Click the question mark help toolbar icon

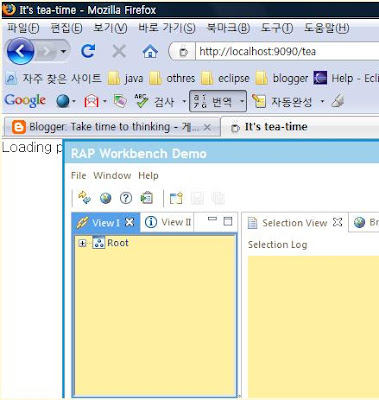[126, 198]
